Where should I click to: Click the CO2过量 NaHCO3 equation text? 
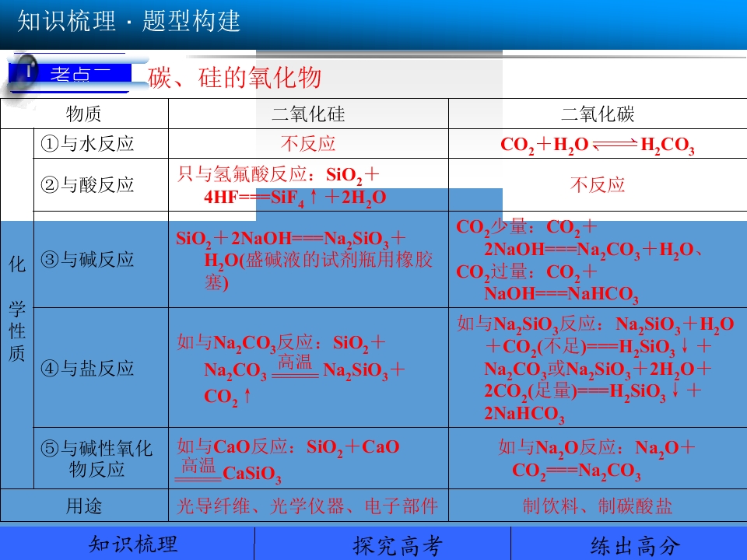(x=547, y=283)
